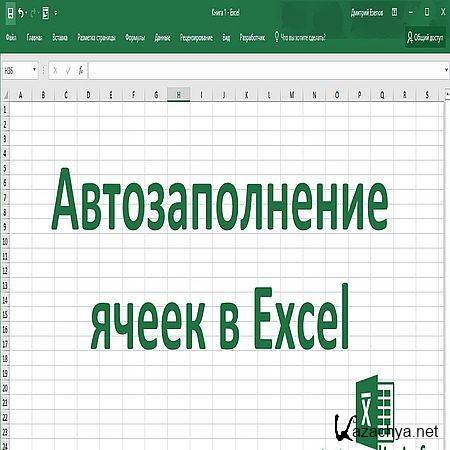
Task: Open the Разработчик ribbon tab
Action: tap(252, 37)
